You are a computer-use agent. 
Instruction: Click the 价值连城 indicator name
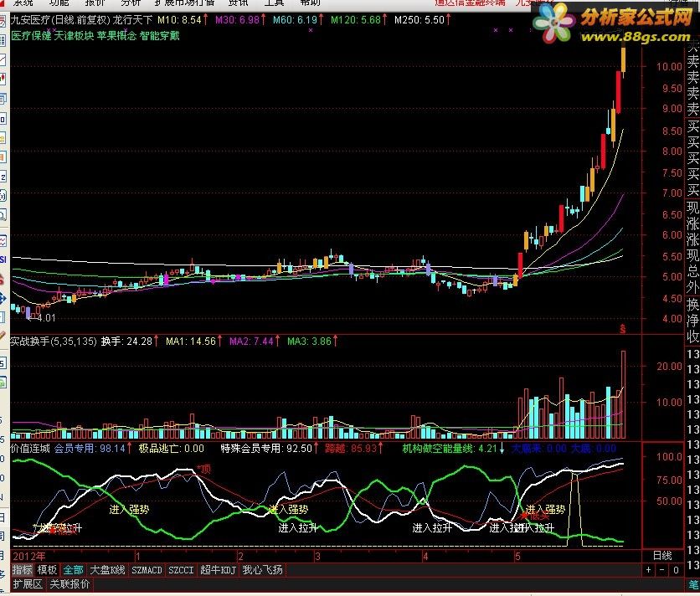pyautogui.click(x=30, y=448)
